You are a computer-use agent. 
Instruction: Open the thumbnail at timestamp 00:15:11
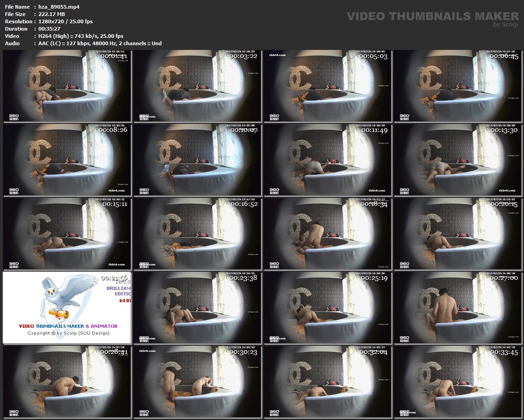(67, 234)
